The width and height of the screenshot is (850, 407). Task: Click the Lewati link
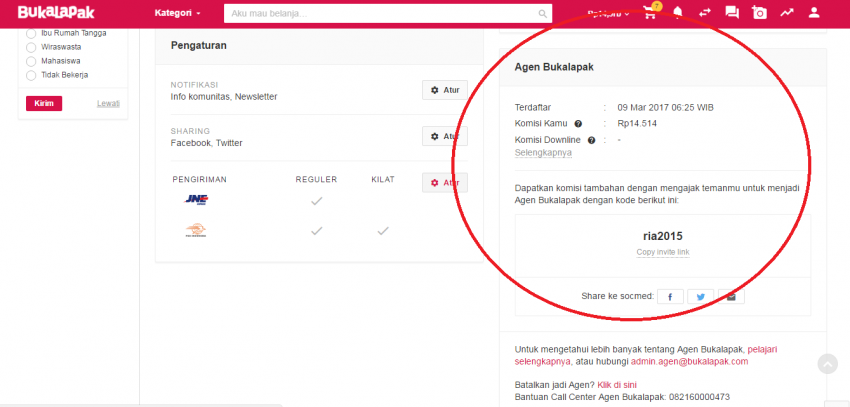(108, 104)
